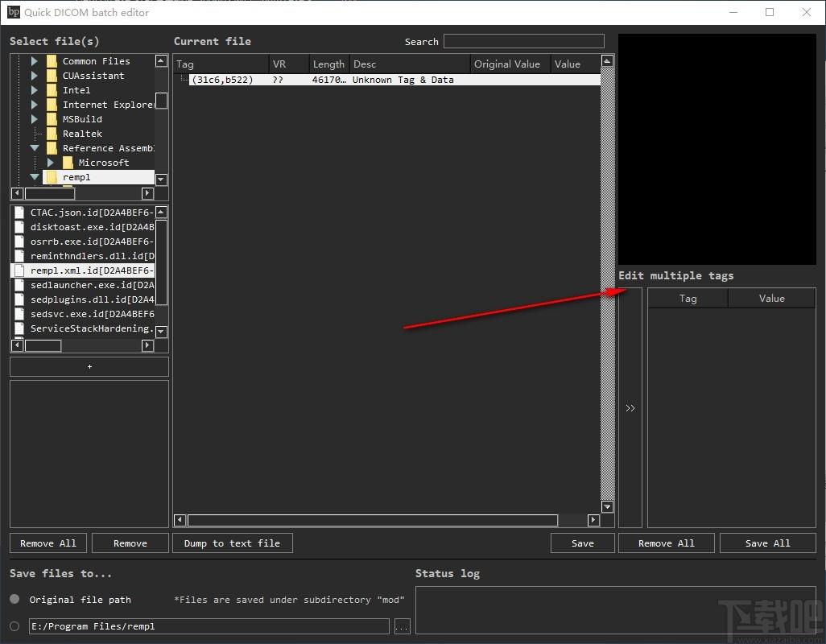
Task: Click disktoast.exe file icon
Action: [19, 227]
